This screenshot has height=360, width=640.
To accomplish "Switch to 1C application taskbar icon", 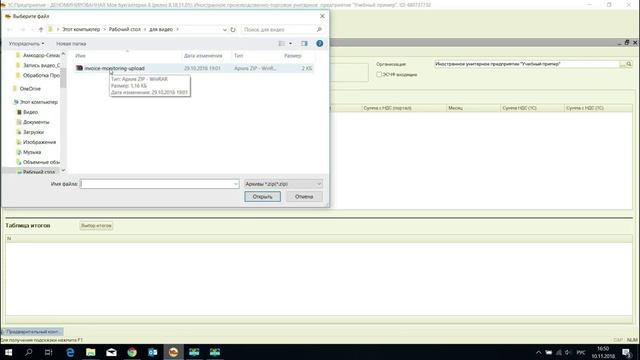I will (x=173, y=352).
